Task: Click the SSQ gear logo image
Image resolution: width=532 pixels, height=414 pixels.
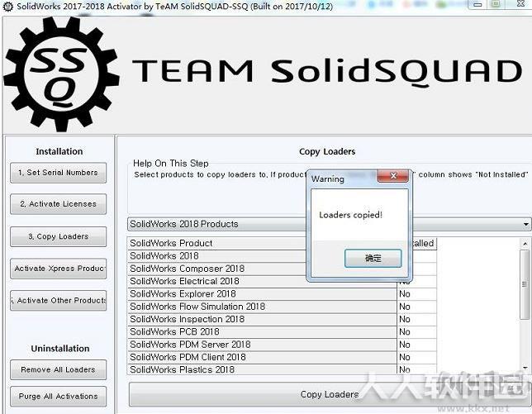Action: pos(61,74)
